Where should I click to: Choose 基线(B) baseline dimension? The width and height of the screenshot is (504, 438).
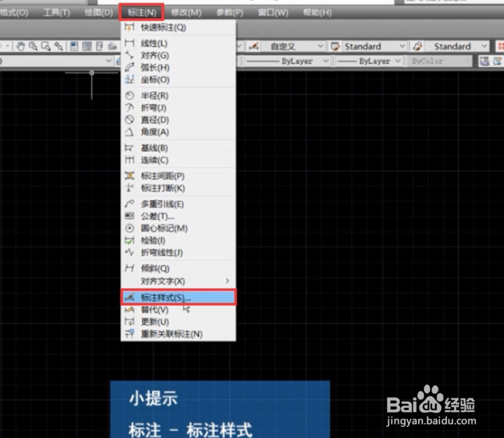pos(179,148)
